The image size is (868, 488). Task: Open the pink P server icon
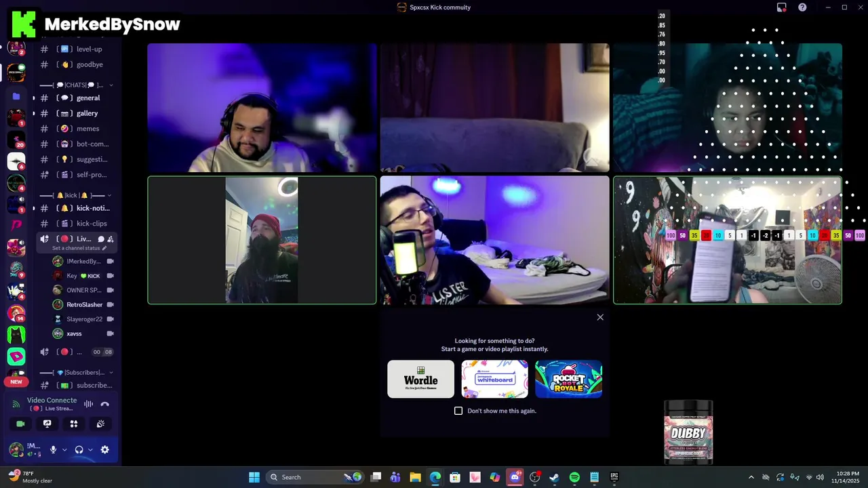16,225
